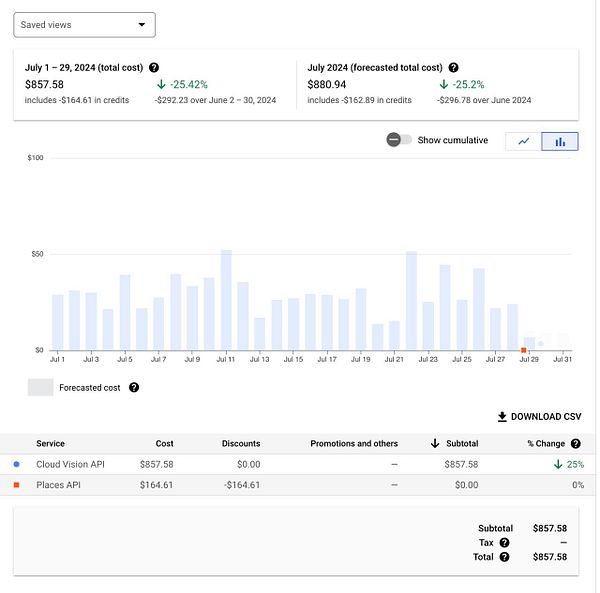Open the Saved views dropdown
600x593 pixels.
tap(84, 24)
